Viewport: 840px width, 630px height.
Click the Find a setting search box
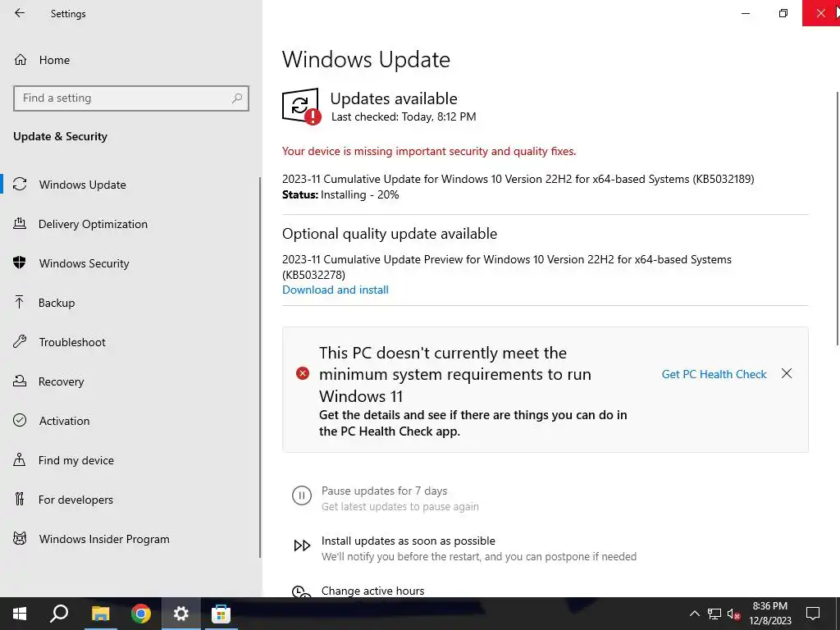tap(131, 98)
